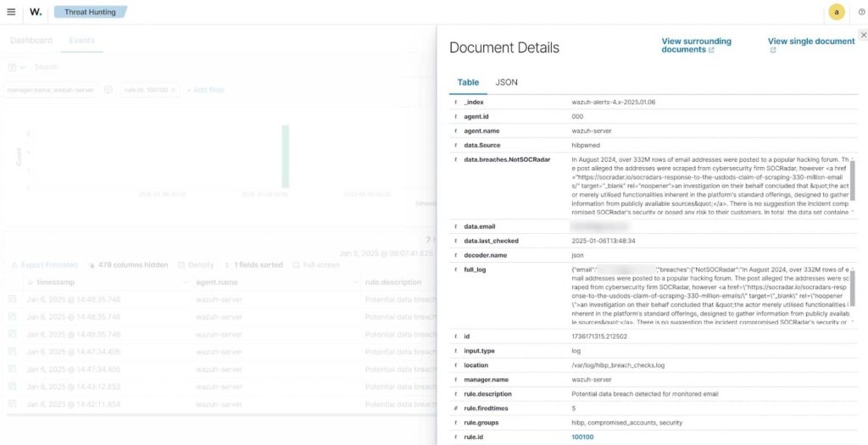This screenshot has height=445, width=868.
Task: Click the data.email field label
Action: [480, 226]
